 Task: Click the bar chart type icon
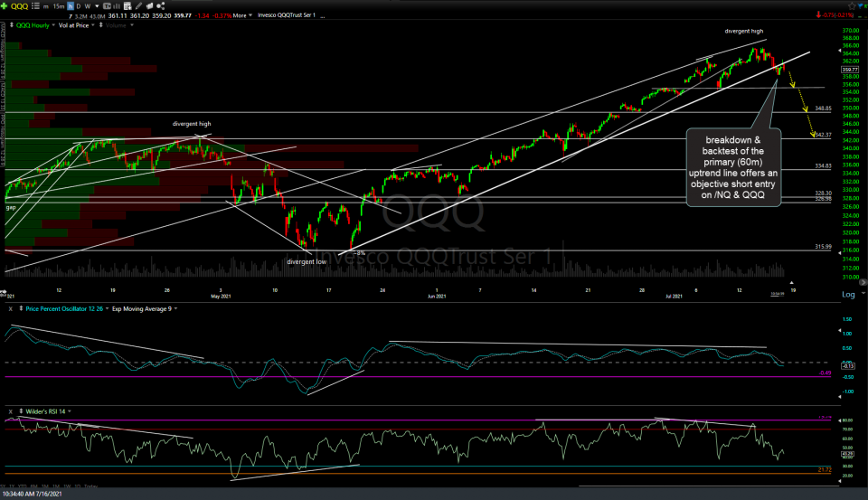coord(117,6)
